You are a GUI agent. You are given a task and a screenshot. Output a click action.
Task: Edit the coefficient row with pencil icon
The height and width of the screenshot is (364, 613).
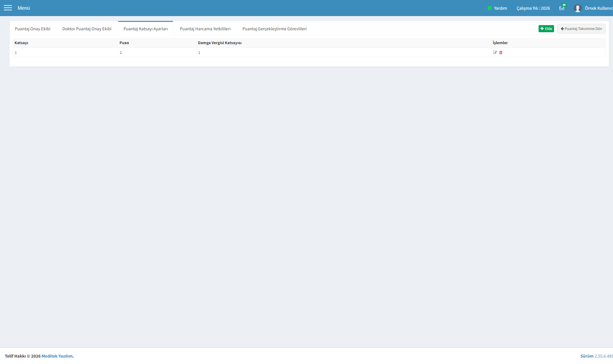[495, 53]
